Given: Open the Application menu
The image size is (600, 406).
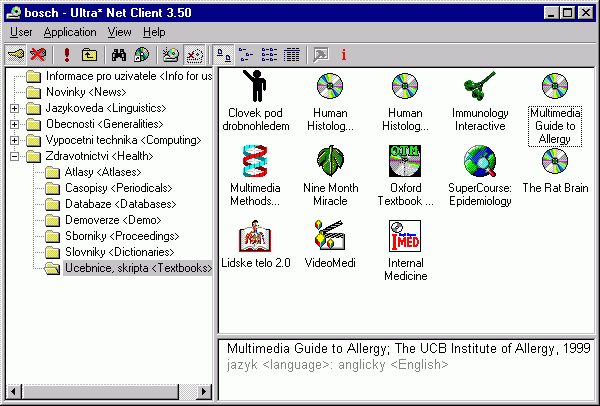Looking at the screenshot, I should 70,32.
